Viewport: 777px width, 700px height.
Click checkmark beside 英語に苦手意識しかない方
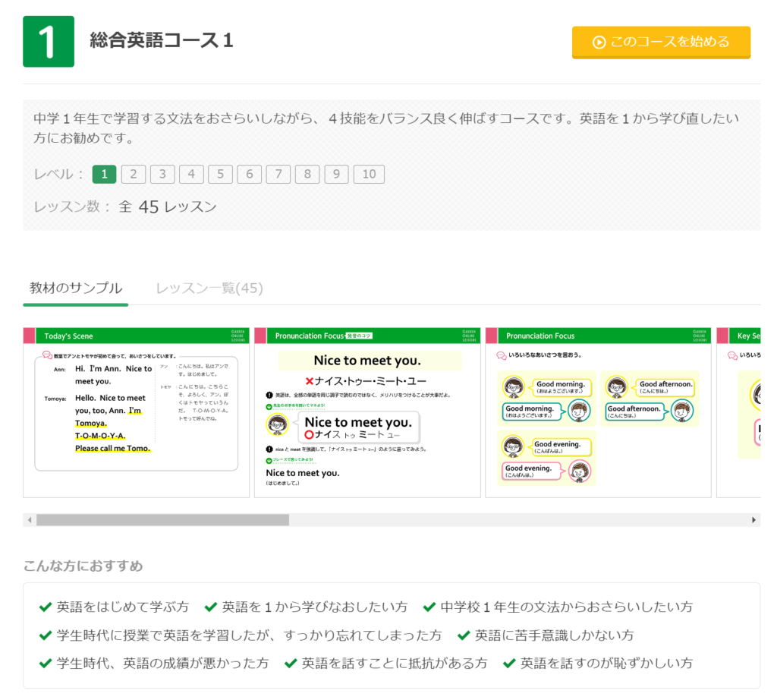(x=463, y=635)
